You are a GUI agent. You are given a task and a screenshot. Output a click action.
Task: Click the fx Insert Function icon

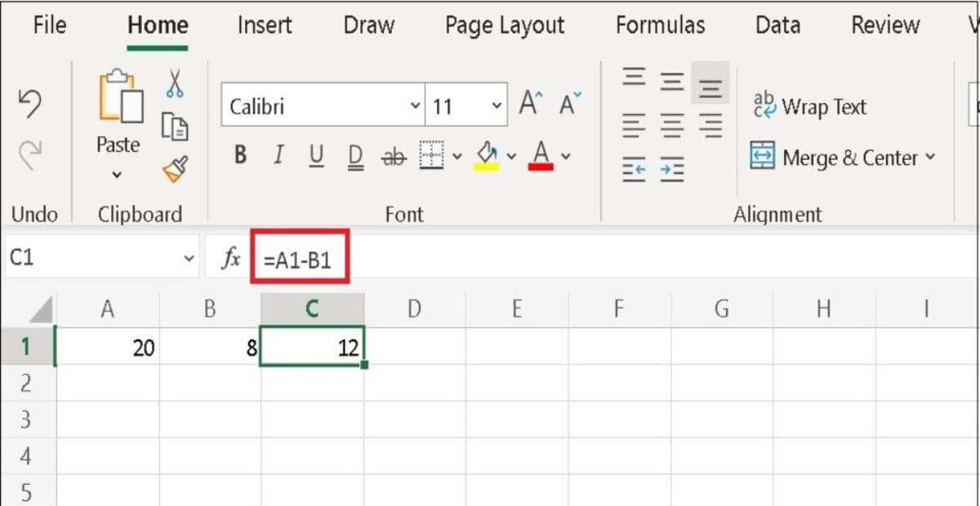click(x=232, y=259)
